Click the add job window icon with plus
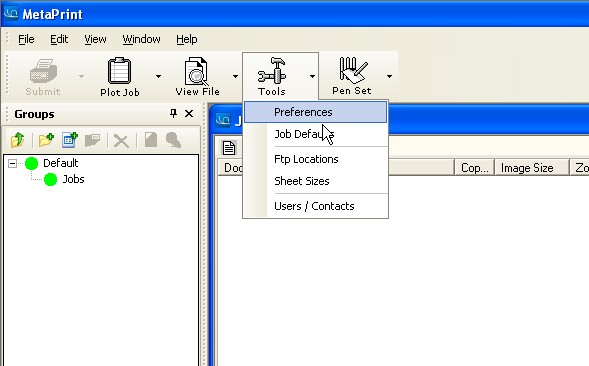This screenshot has width=589, height=366. (70, 140)
